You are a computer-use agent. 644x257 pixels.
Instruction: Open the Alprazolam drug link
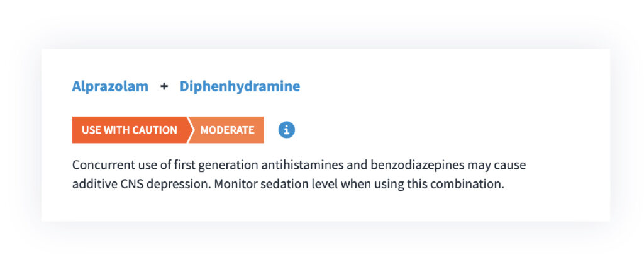(110, 86)
